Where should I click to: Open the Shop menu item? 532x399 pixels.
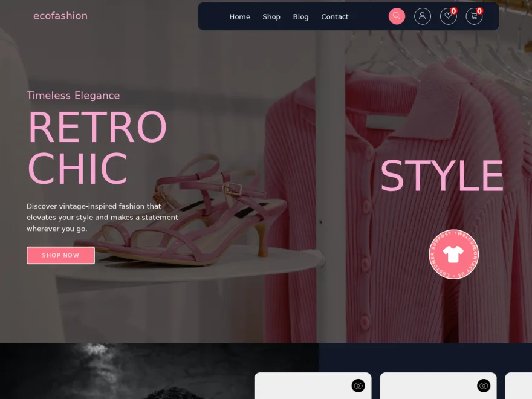[271, 17]
